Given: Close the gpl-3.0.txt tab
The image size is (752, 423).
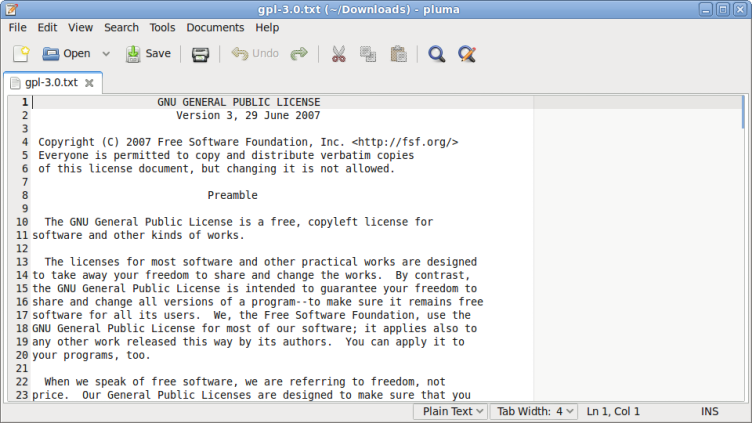Looking at the screenshot, I should pyautogui.click(x=89, y=83).
